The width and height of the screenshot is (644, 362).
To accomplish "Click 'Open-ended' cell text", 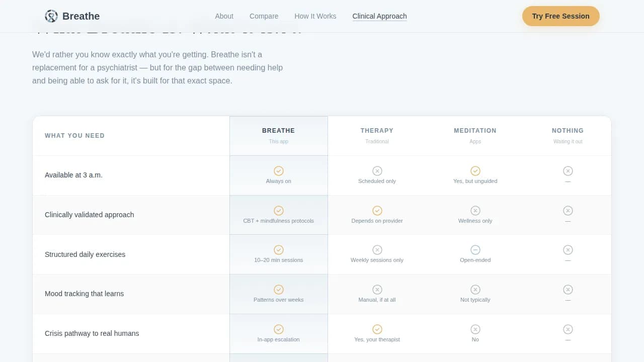I will 475,260.
